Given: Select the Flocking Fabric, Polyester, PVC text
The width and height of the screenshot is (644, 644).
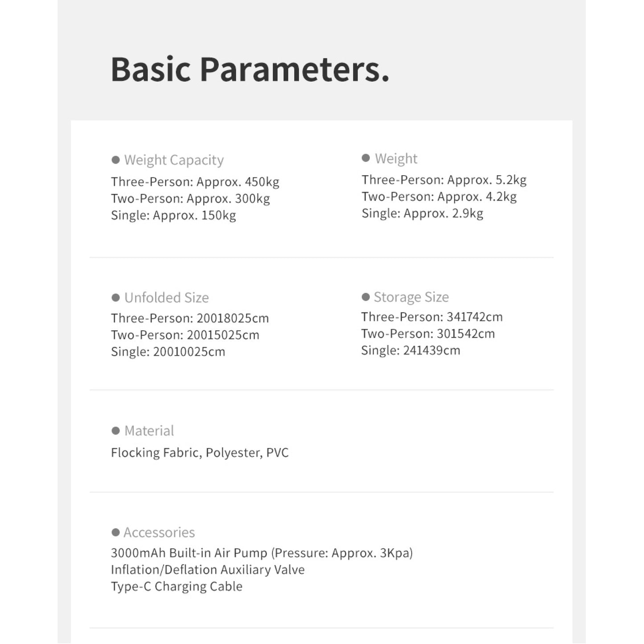Looking at the screenshot, I should tap(200, 453).
